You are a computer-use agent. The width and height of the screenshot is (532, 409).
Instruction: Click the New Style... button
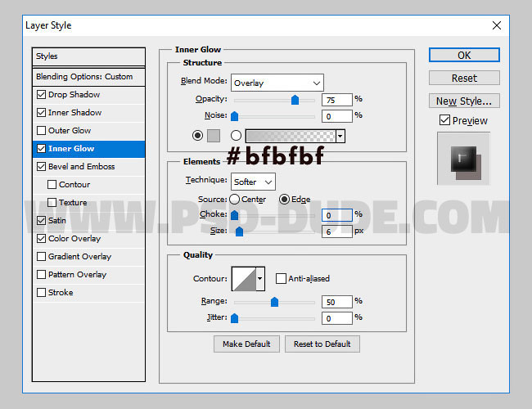coord(464,101)
